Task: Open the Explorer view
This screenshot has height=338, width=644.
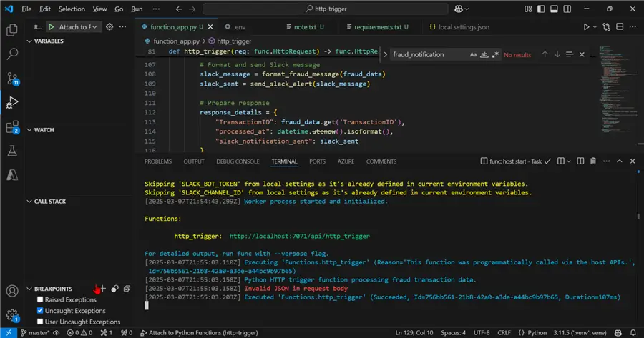Action: 12,29
